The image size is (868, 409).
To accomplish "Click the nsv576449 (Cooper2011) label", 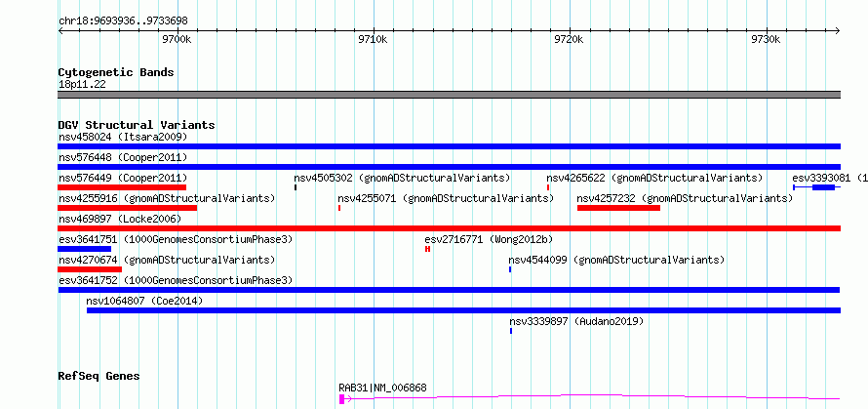I will click(x=123, y=178).
